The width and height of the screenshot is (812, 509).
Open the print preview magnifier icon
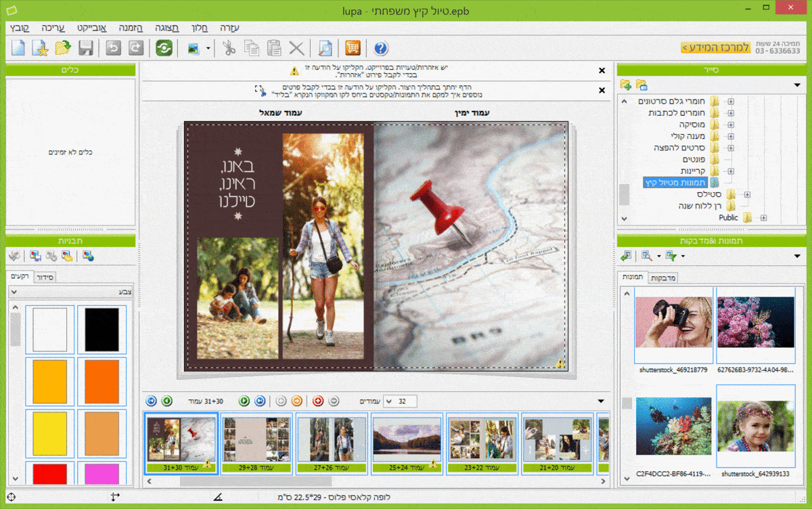pyautogui.click(x=325, y=48)
